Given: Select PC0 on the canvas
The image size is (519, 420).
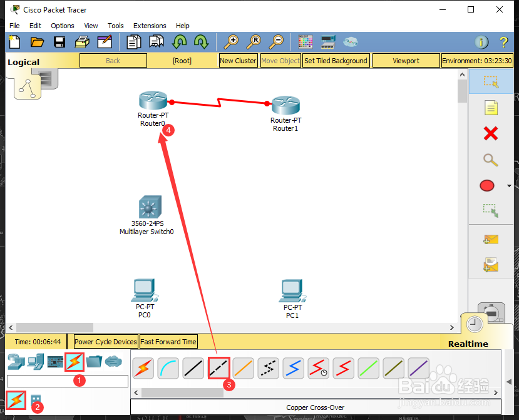Looking at the screenshot, I should pyautogui.click(x=145, y=290).
